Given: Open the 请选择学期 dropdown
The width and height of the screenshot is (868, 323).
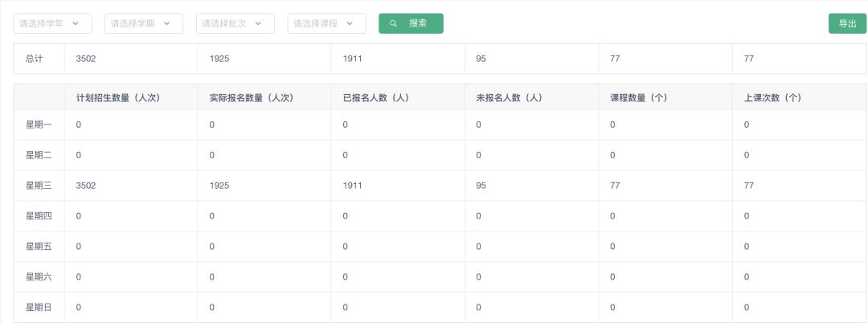Looking at the screenshot, I should point(144,24).
